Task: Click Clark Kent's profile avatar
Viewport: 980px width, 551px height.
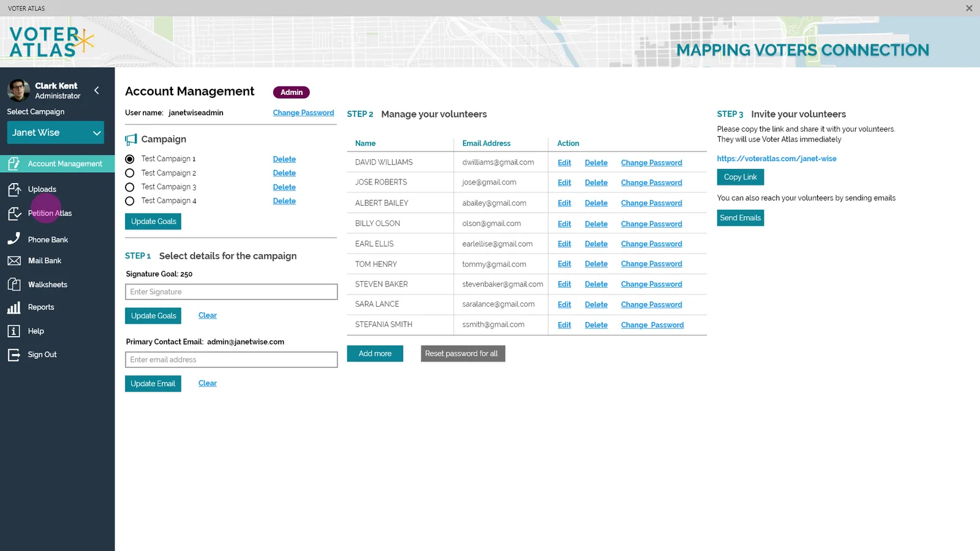Action: coord(18,91)
